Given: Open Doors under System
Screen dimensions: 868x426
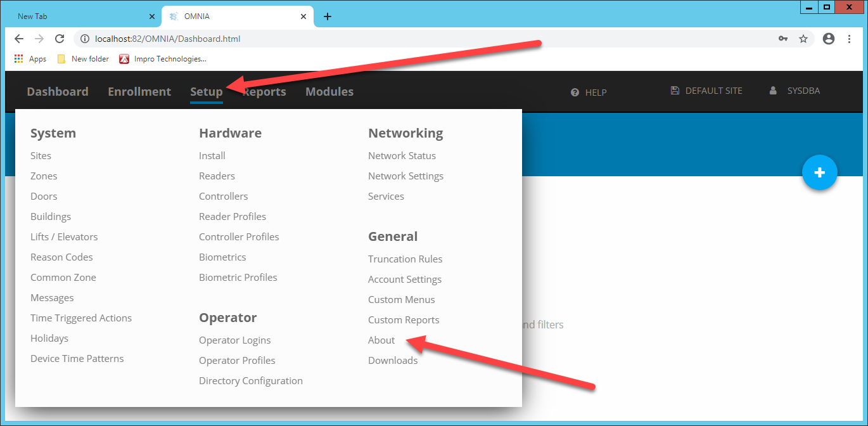Looking at the screenshot, I should coord(44,197).
